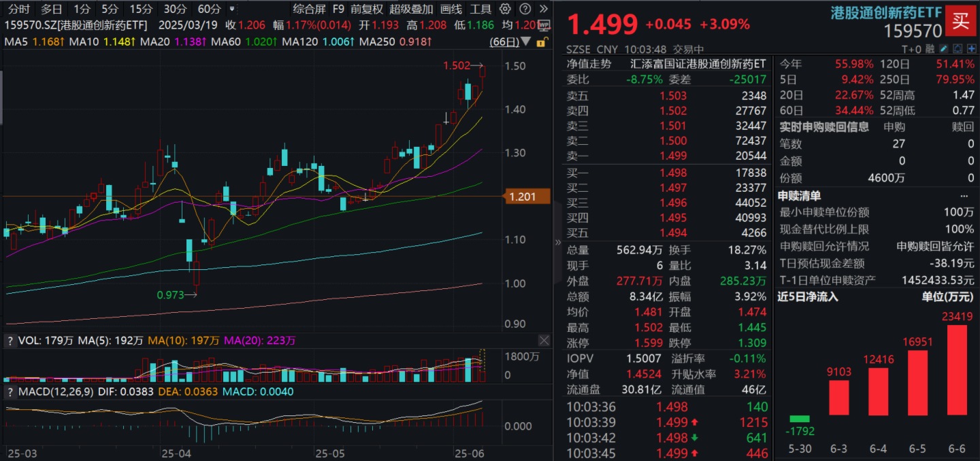
Task: Expand the more time periods dropdown arrow
Action: pos(232,9)
